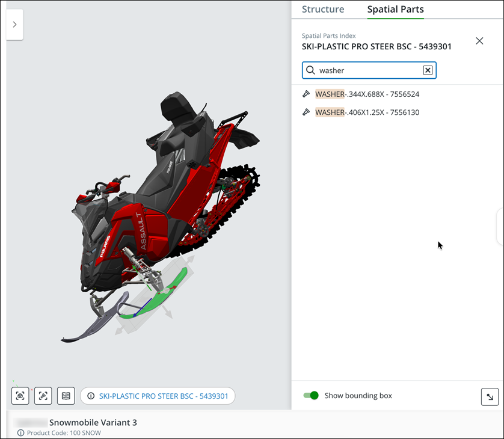Close the Spatial Parts Index panel
Viewport: 504px width, 439px height.
tap(479, 41)
